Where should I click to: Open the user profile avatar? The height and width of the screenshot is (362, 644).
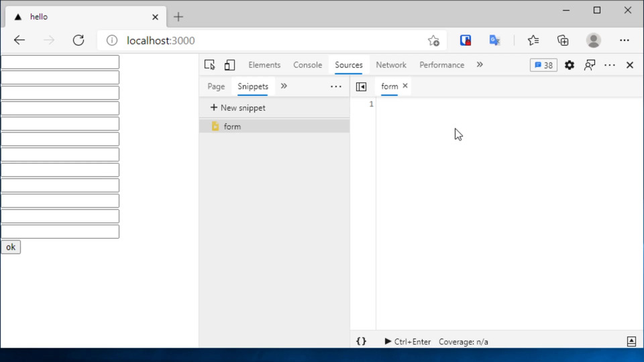tap(594, 40)
